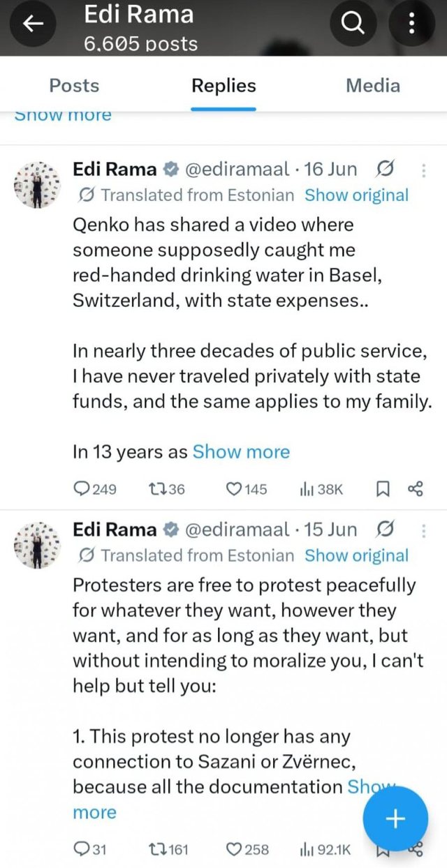The height and width of the screenshot is (868, 447).
Task: Expand 'Show more' after 'In 13 years as'
Action: 241,452
